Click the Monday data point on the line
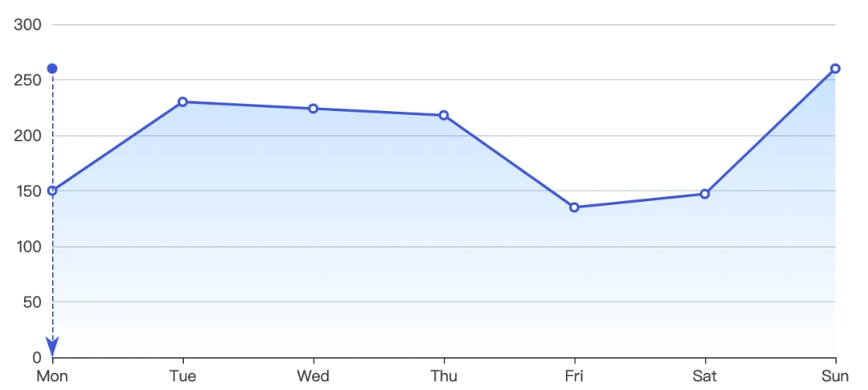 click(52, 191)
